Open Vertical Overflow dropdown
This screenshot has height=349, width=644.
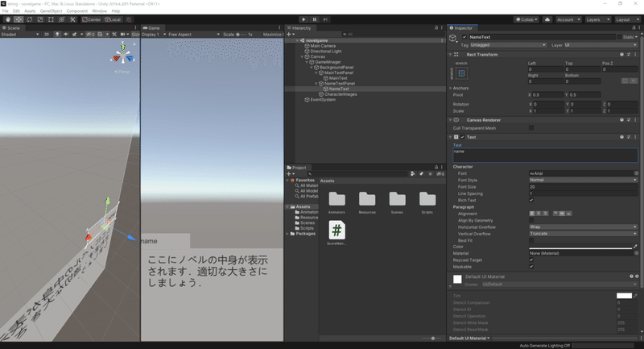[x=583, y=234]
